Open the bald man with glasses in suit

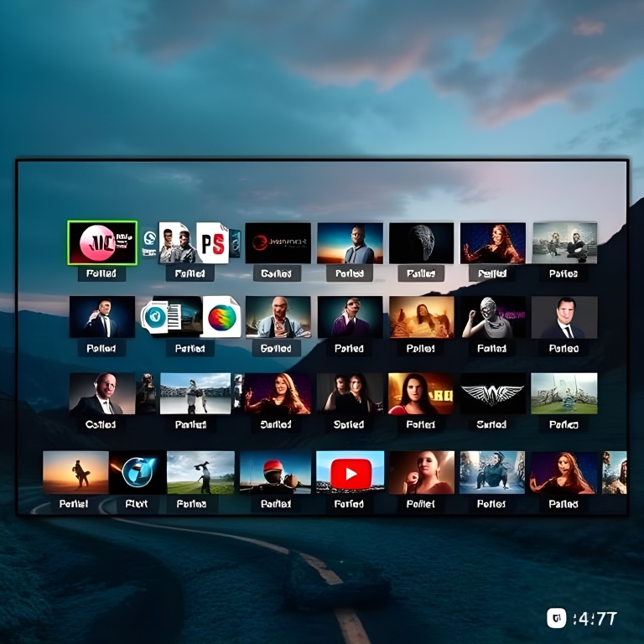click(x=101, y=393)
